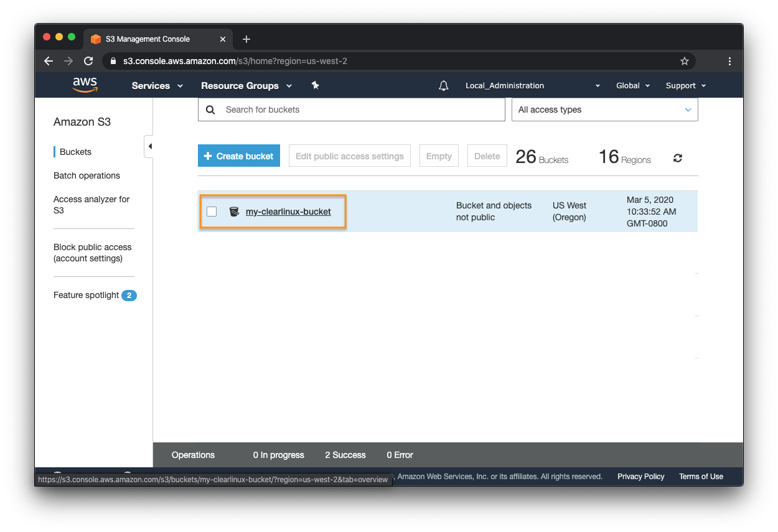778x532 pixels.
Task: Click the 2 Success status
Action: click(x=345, y=455)
